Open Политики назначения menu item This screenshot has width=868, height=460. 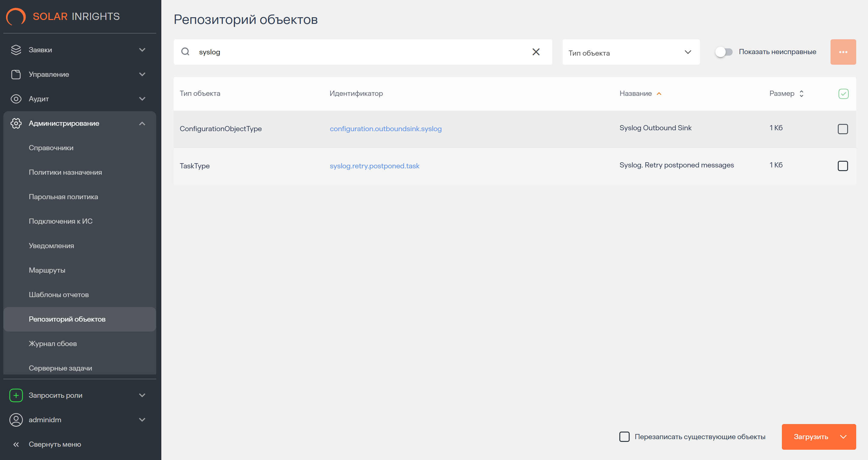[80, 172]
